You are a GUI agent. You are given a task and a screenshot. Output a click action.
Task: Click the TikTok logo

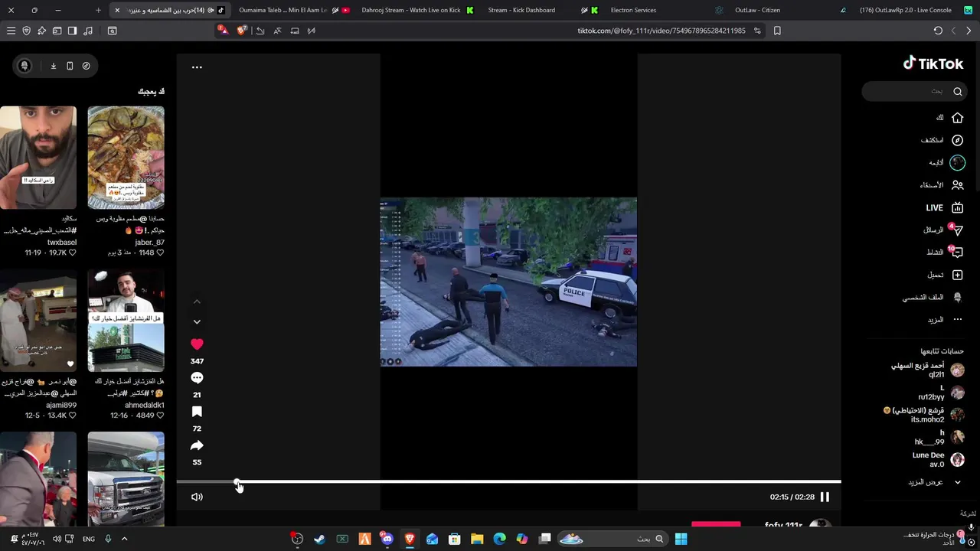tap(933, 64)
